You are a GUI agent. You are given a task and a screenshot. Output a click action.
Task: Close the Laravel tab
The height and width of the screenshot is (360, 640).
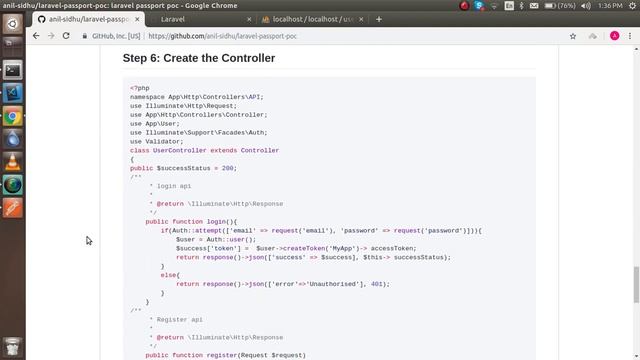click(249, 19)
